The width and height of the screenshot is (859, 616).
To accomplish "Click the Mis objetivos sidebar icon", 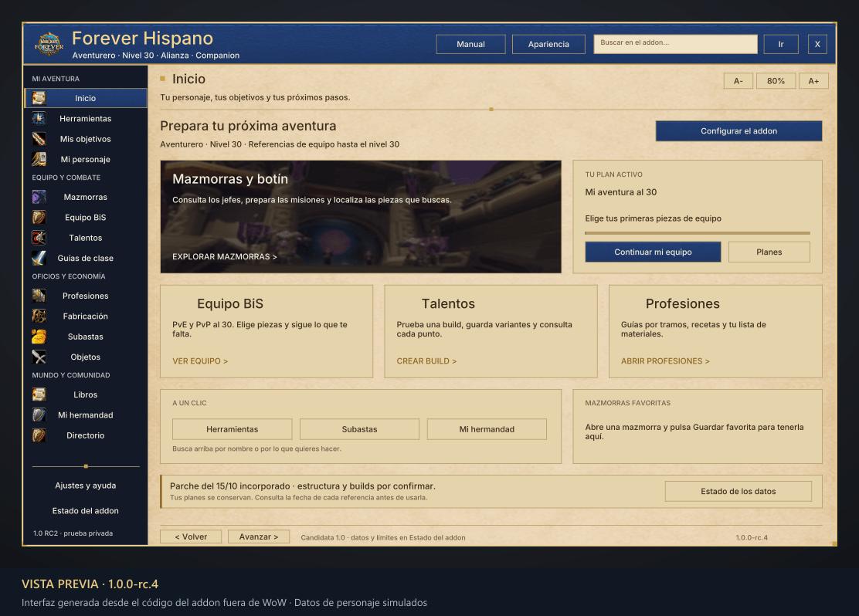I will [39, 139].
